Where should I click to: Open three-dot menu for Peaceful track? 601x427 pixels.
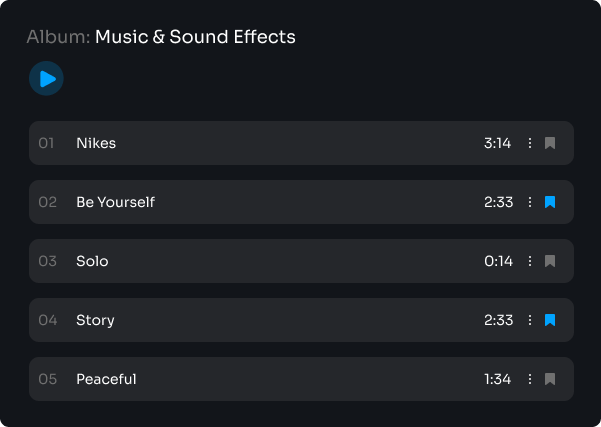[530, 379]
